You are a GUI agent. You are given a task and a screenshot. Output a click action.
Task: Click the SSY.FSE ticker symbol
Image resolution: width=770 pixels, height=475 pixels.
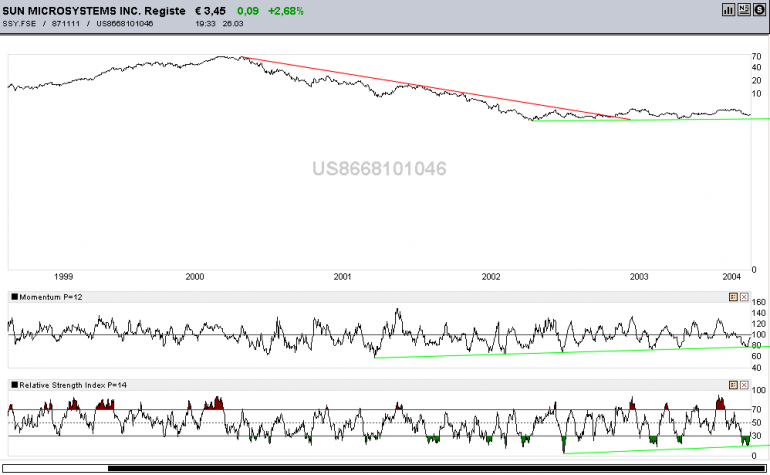tap(19, 24)
